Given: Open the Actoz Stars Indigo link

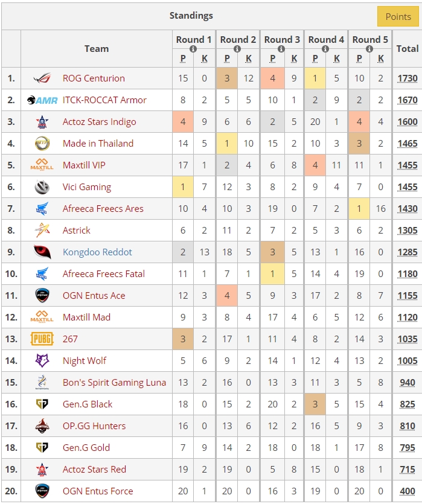Looking at the screenshot, I should [100, 122].
